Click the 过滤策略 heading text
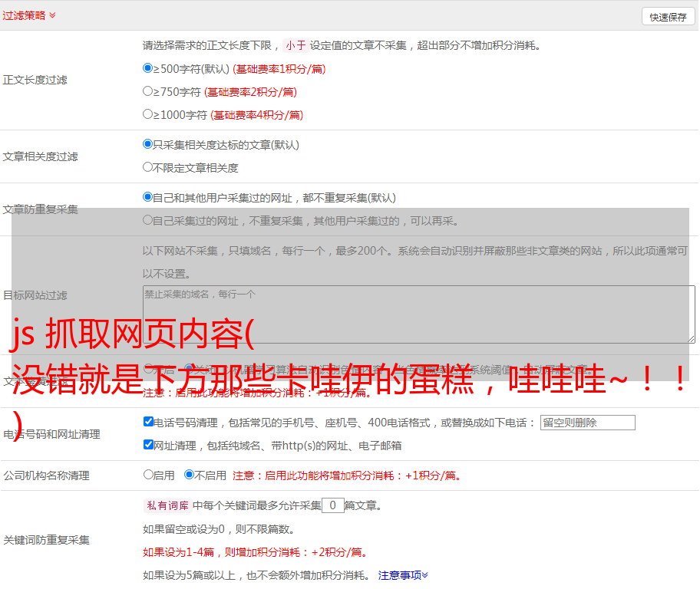This screenshot has width=700, height=589. (x=24, y=15)
